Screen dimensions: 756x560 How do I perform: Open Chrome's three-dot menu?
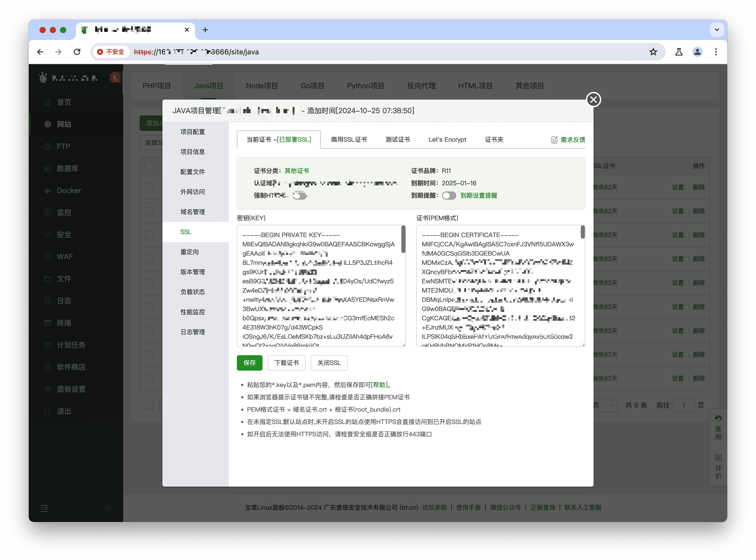pos(715,52)
